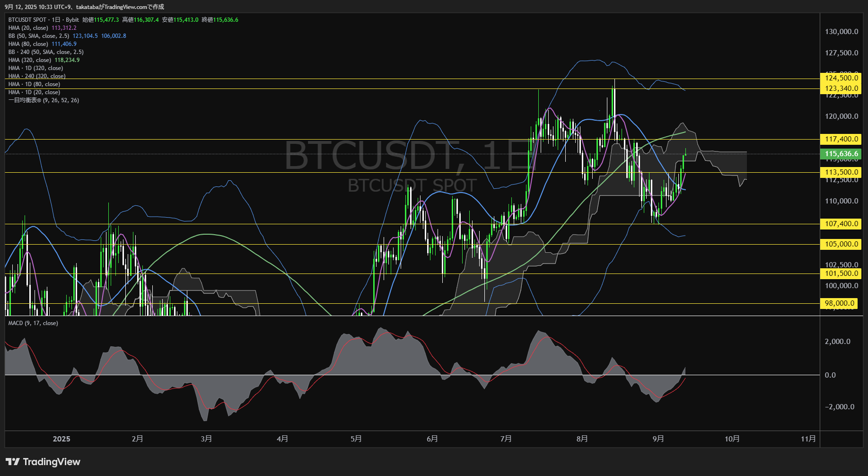Click the BB lower value 106,002.8
This screenshot has width=868, height=476.
[x=114, y=36]
